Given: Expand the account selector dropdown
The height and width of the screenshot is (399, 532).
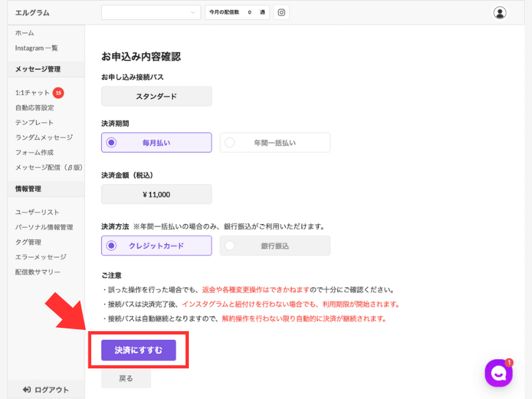Looking at the screenshot, I should point(151,13).
